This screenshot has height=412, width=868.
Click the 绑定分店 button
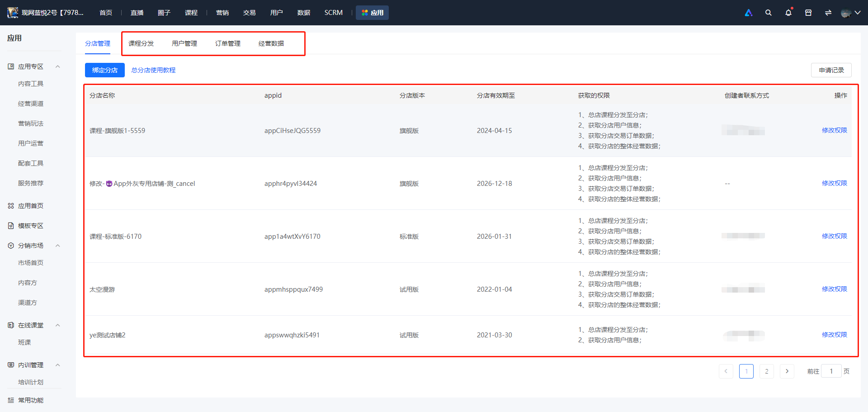pyautogui.click(x=105, y=70)
